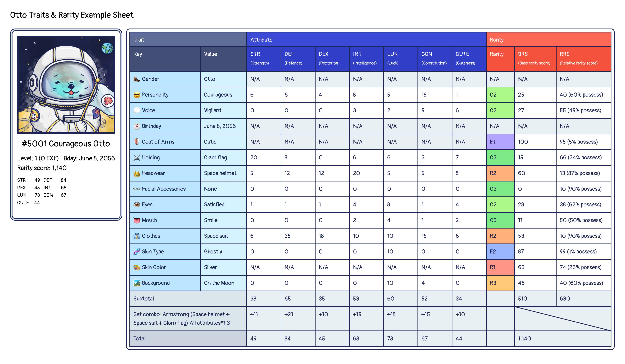Click the Personality C2 rarity swatch
625x364 pixels.
pyautogui.click(x=500, y=95)
